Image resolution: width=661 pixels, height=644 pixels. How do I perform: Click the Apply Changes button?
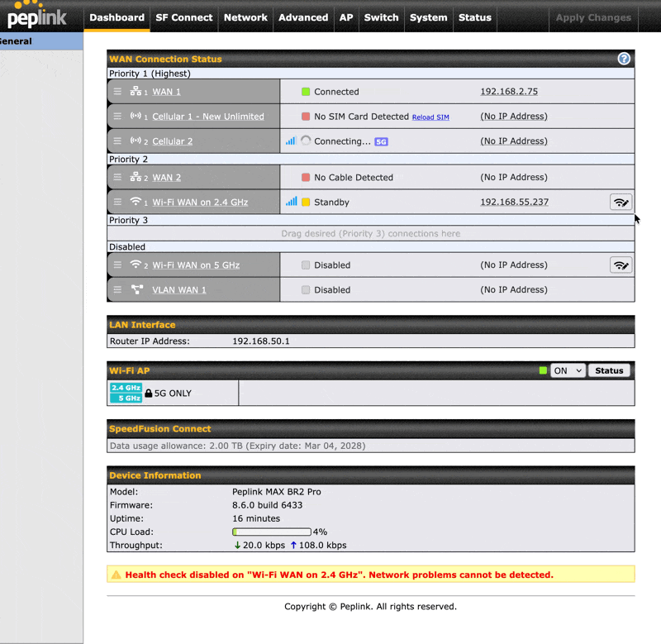click(x=593, y=17)
